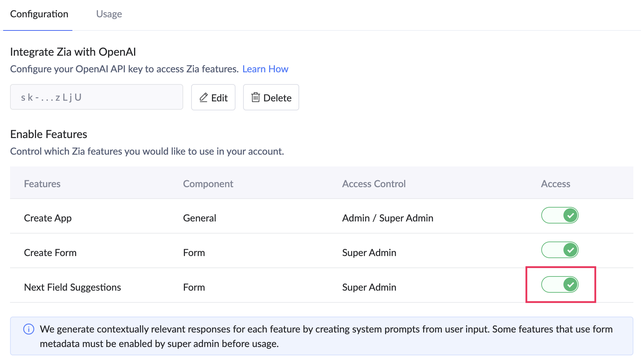This screenshot has height=364, width=641.
Task: Click the Enable Features section heading
Action: [x=48, y=134]
